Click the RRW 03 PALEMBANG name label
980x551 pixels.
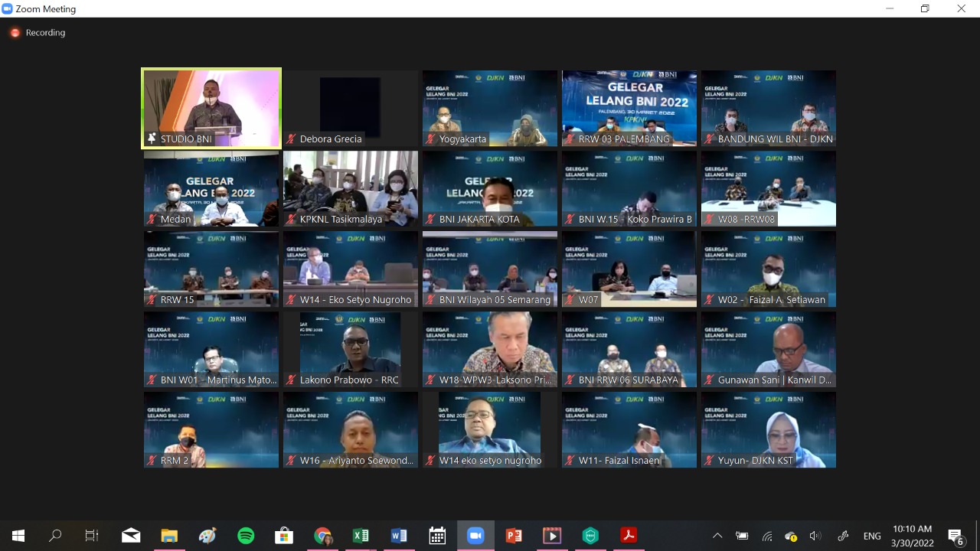(624, 139)
